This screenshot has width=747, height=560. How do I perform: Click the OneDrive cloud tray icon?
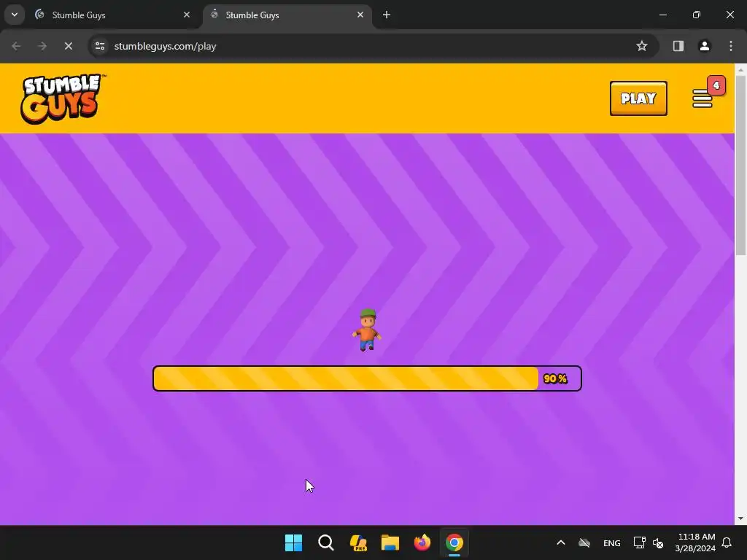click(x=584, y=542)
